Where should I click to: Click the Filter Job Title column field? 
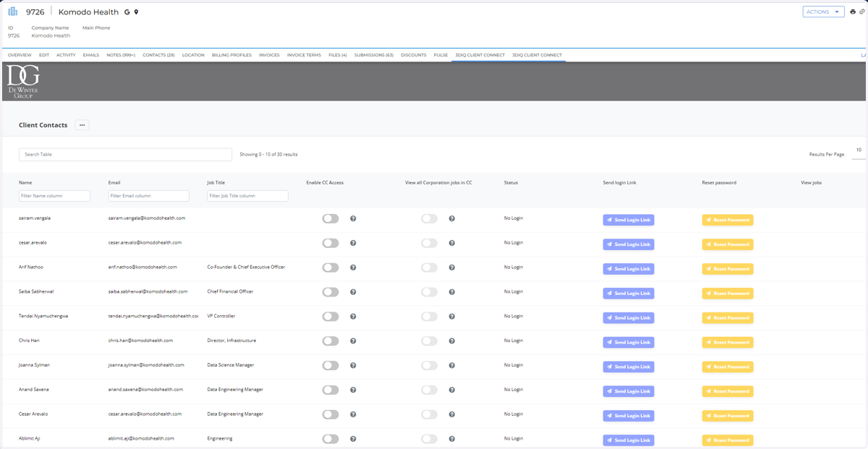pyautogui.click(x=247, y=196)
